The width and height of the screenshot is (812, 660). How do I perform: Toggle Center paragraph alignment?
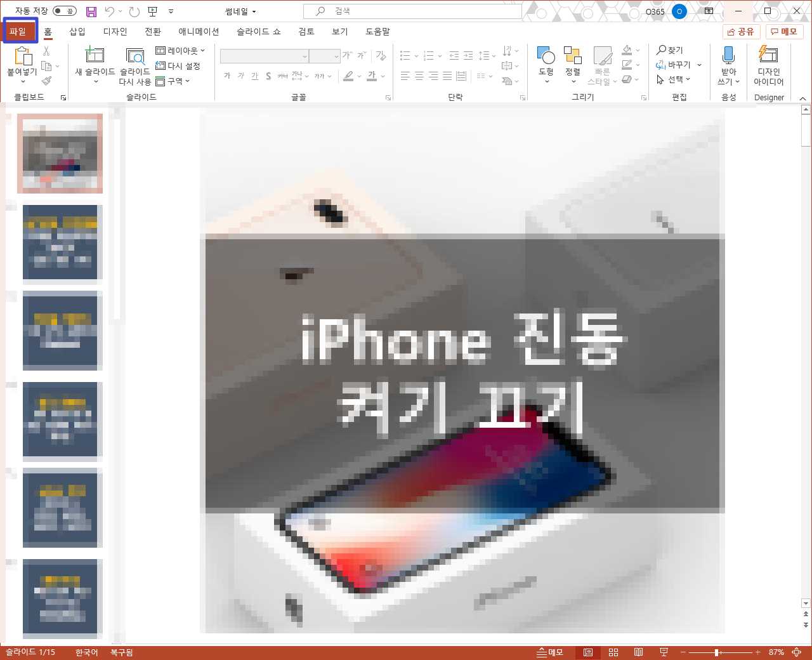tap(419, 76)
